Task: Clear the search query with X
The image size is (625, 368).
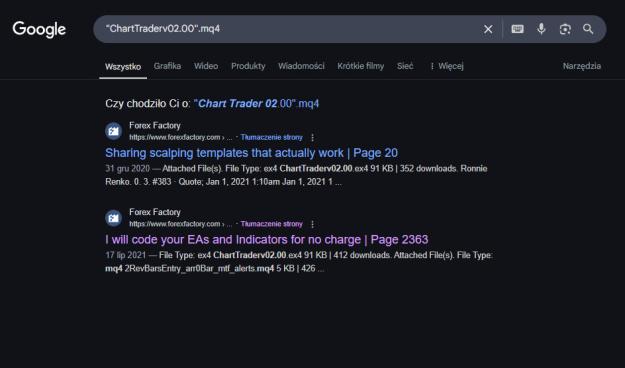Action: (x=488, y=29)
